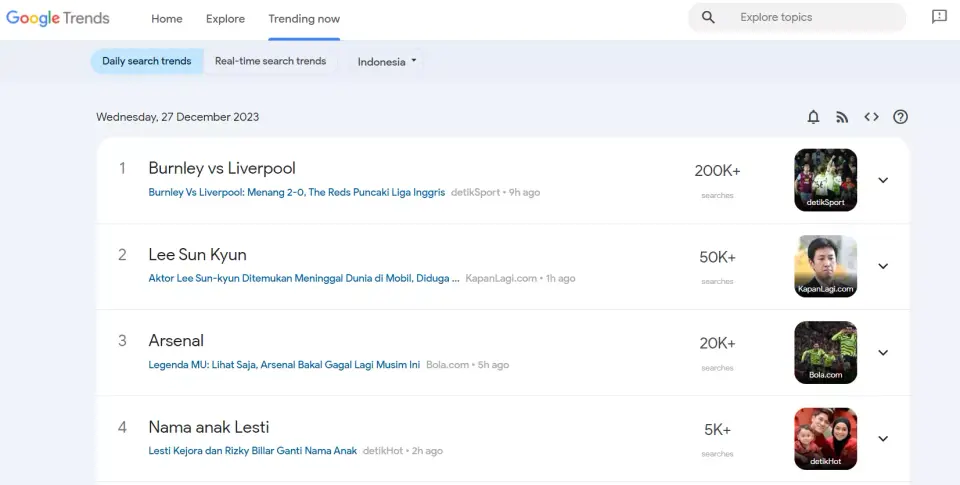This screenshot has height=485, width=960.
Task: Focus the Explore topics search field
Action: pyautogui.click(x=797, y=17)
